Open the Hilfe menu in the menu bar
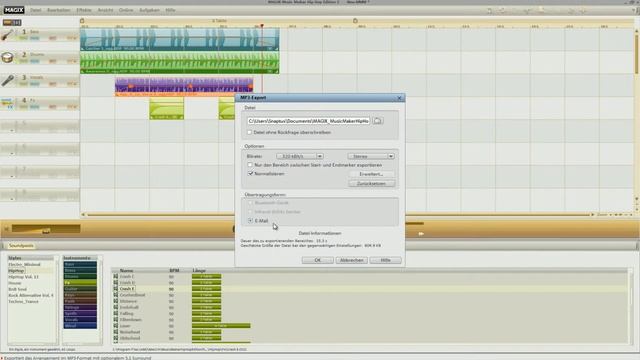This screenshot has width=640, height=360. pos(170,10)
